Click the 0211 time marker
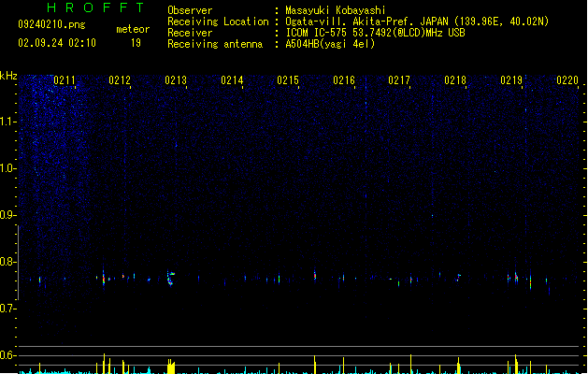This screenshot has width=588, height=374. pyautogui.click(x=65, y=80)
